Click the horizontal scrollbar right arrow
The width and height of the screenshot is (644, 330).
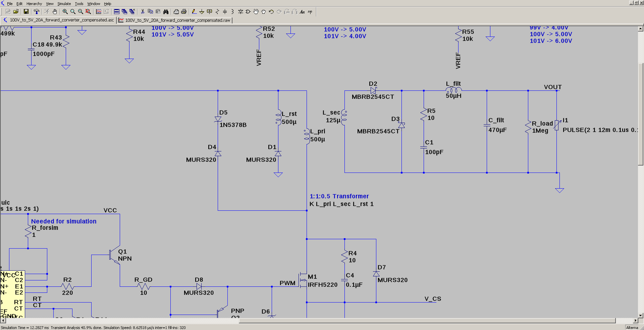click(x=635, y=321)
